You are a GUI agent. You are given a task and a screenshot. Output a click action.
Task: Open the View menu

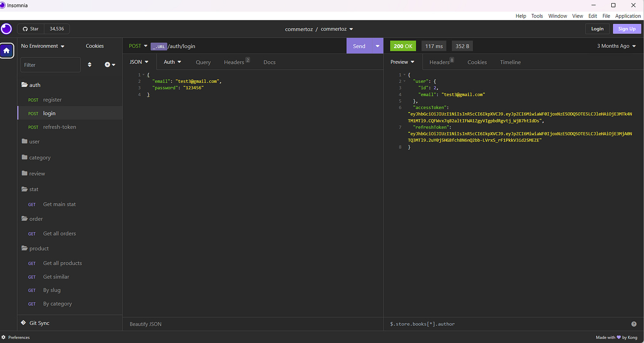[x=578, y=16]
